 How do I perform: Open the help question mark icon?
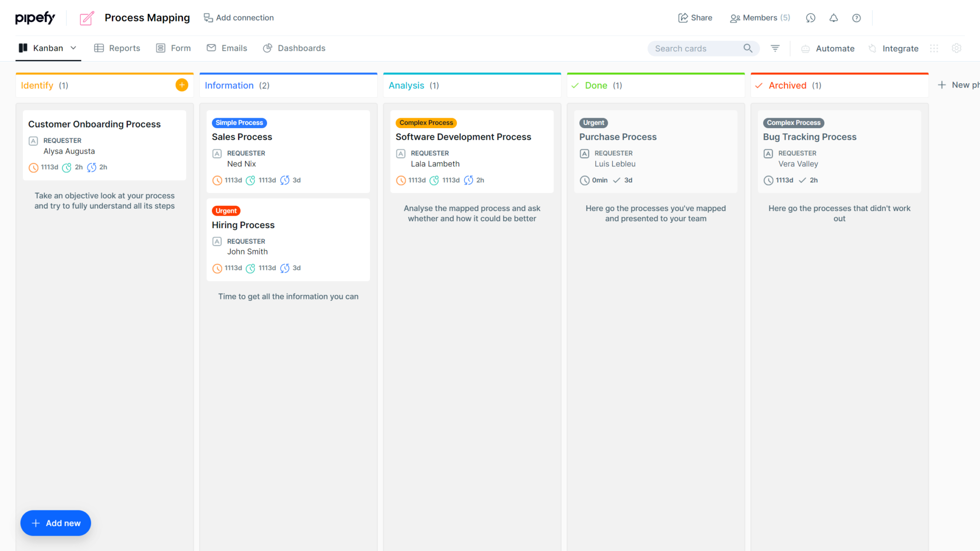[x=856, y=18]
